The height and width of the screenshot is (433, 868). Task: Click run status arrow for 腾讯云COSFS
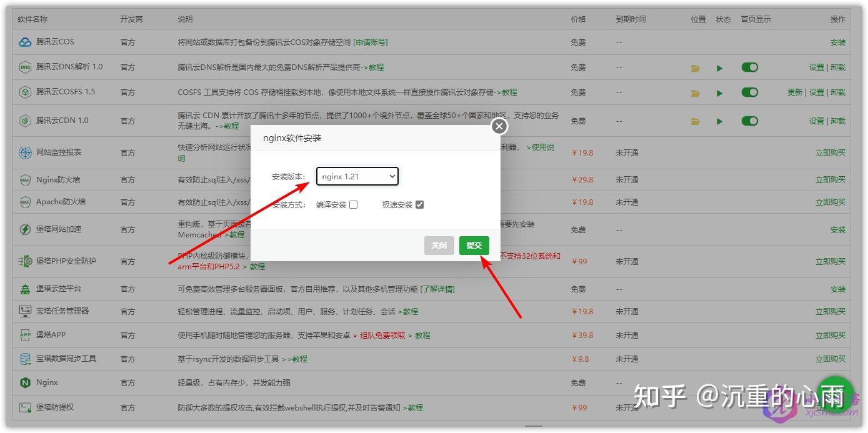point(720,92)
